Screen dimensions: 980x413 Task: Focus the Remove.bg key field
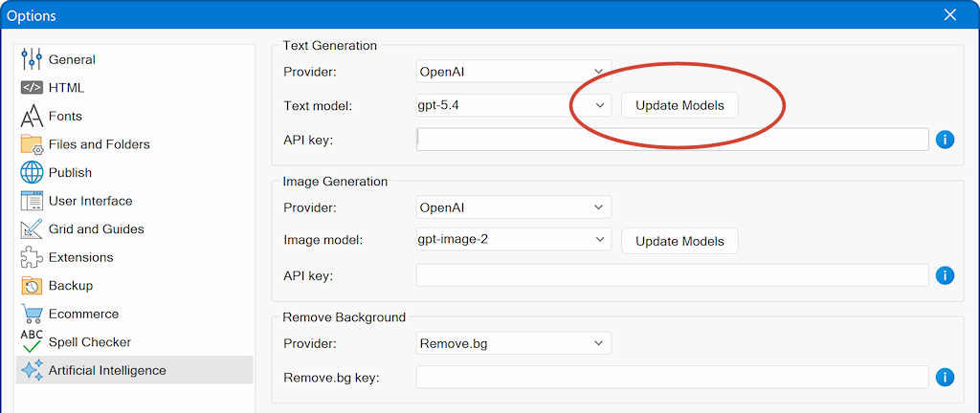(673, 377)
